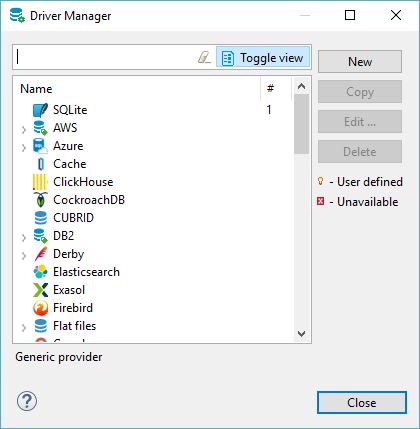This screenshot has height=429, width=420.
Task: Expand the Azure driver group
Action: coord(24,147)
